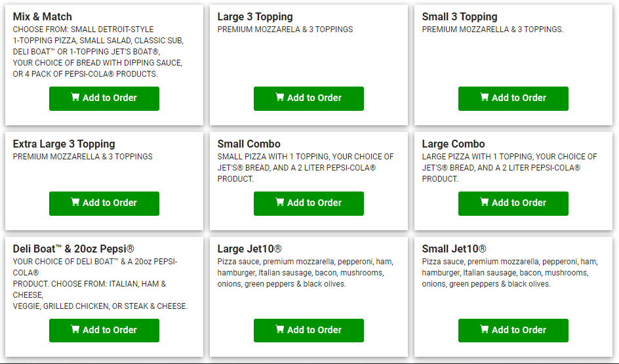This screenshot has width=619, height=364.
Task: Select the Large Jet10 card heading
Action: tap(250, 249)
